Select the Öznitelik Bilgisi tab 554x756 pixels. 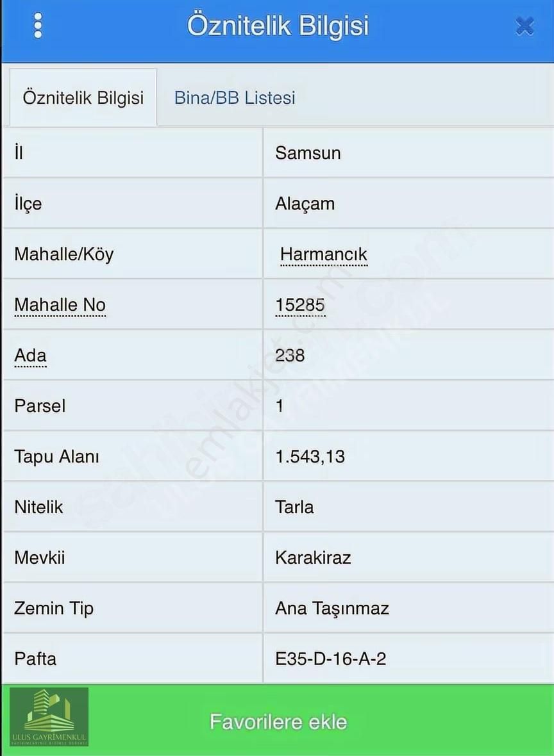click(x=83, y=98)
